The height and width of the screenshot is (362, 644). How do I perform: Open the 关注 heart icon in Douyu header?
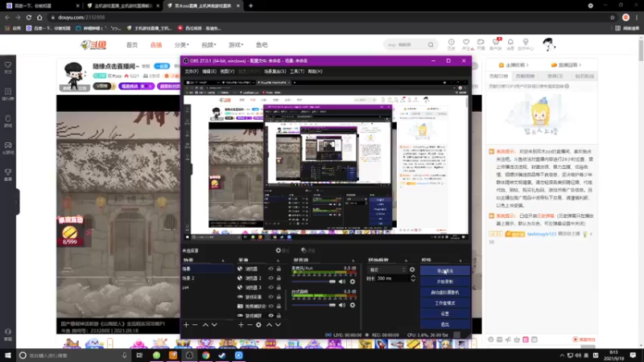[466, 42]
